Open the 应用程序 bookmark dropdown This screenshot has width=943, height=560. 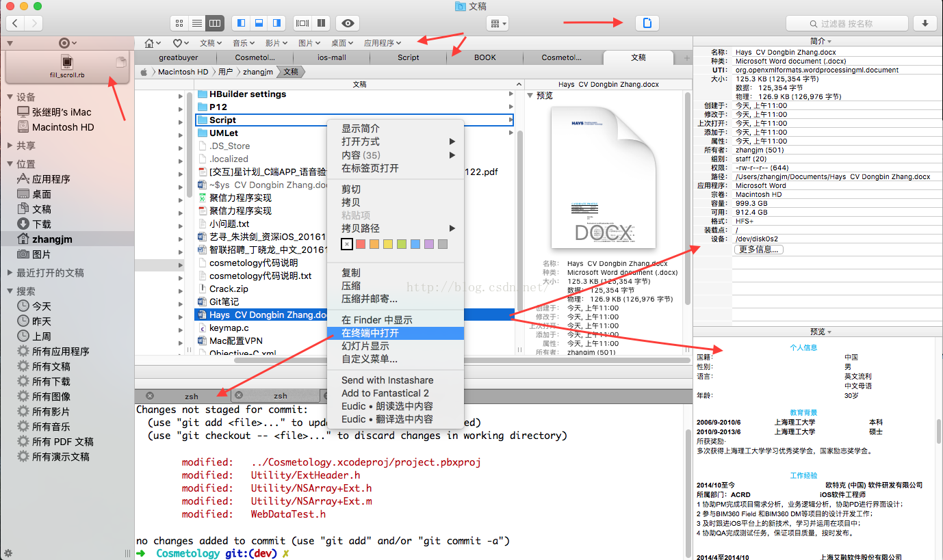click(383, 43)
